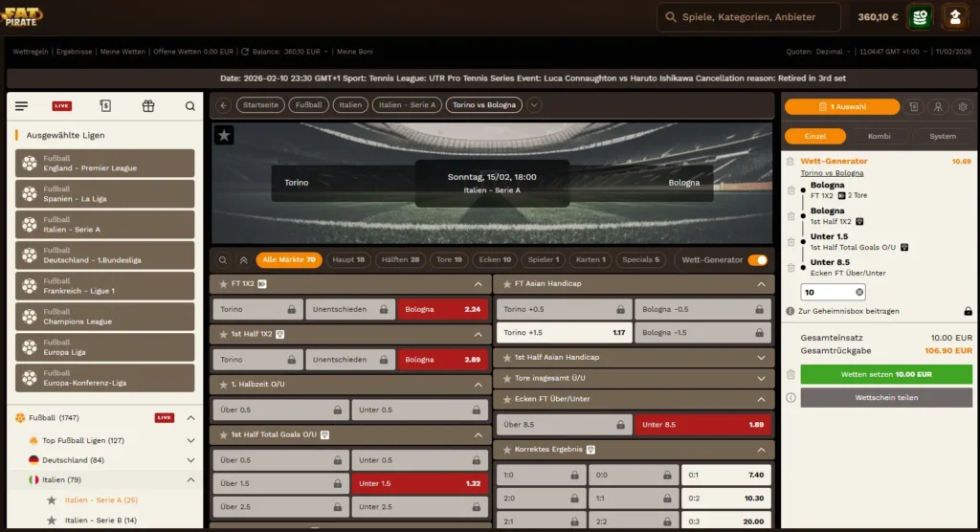Expand Top Fußball Ligen (127)

pos(190,441)
